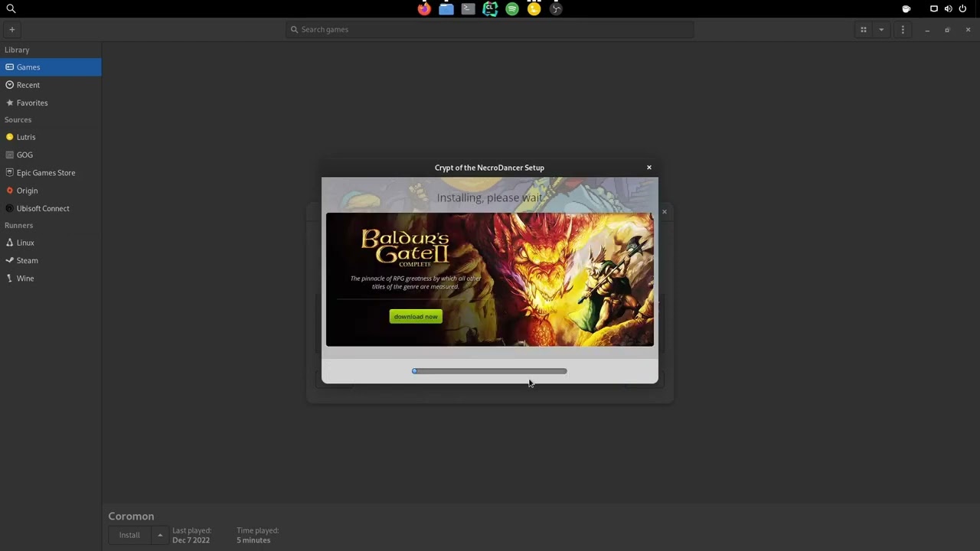
Task: Open the Terminal from the top dock
Action: [x=468, y=9]
